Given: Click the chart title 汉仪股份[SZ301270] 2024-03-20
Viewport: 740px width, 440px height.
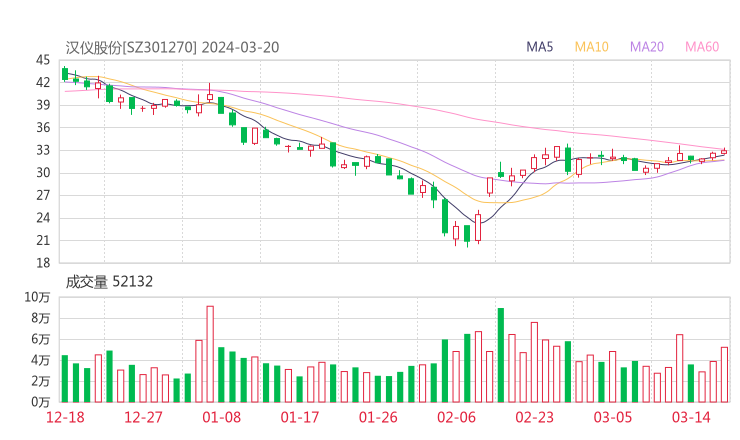Looking at the screenshot, I should tap(172, 47).
